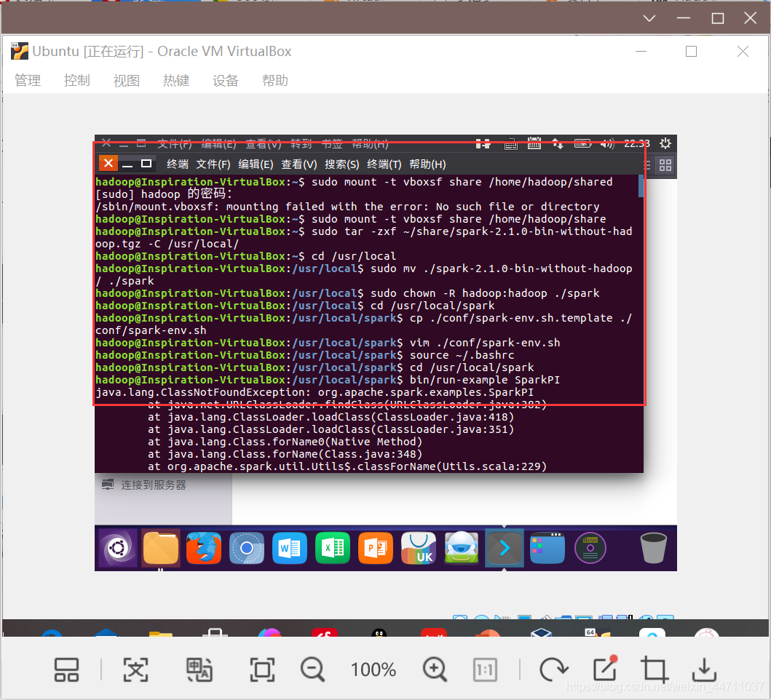The image size is (771, 700).
Task: Click the image translate icon
Action: tap(199, 669)
